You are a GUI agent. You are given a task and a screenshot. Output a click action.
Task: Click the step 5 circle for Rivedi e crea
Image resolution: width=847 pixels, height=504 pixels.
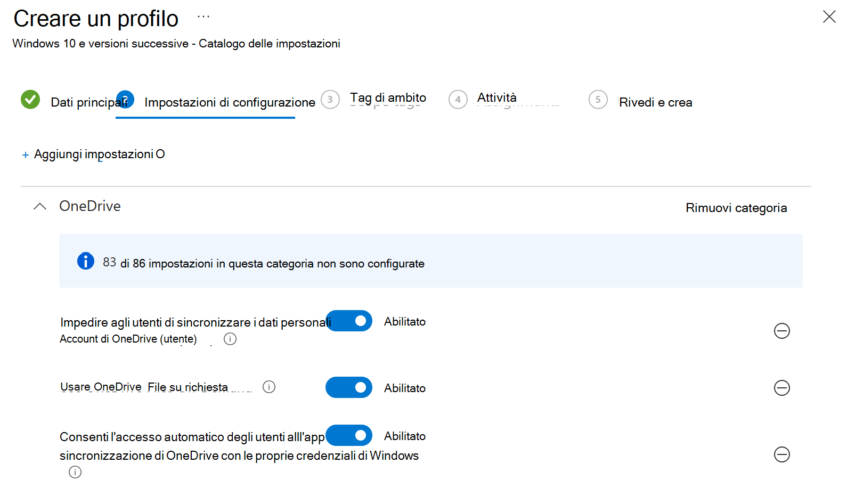(598, 100)
